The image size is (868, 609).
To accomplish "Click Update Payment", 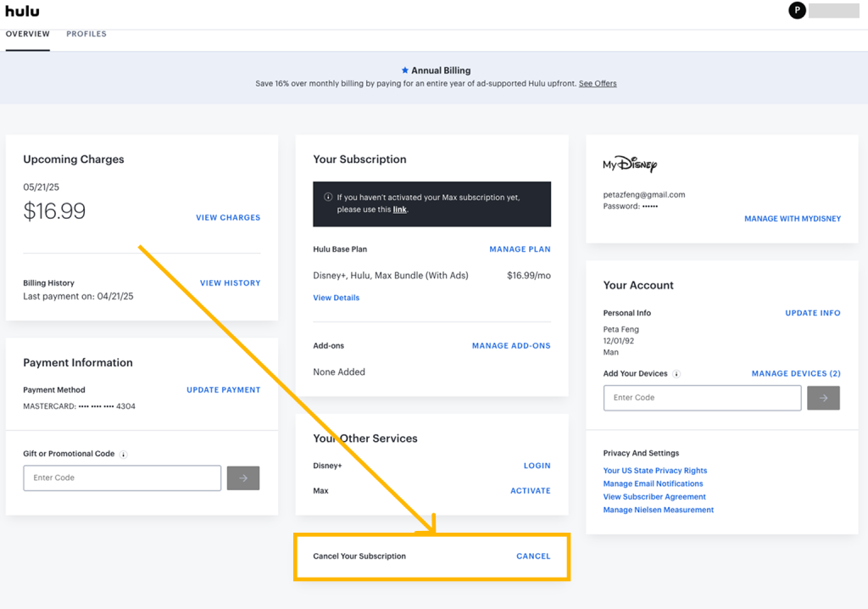I will coord(224,390).
